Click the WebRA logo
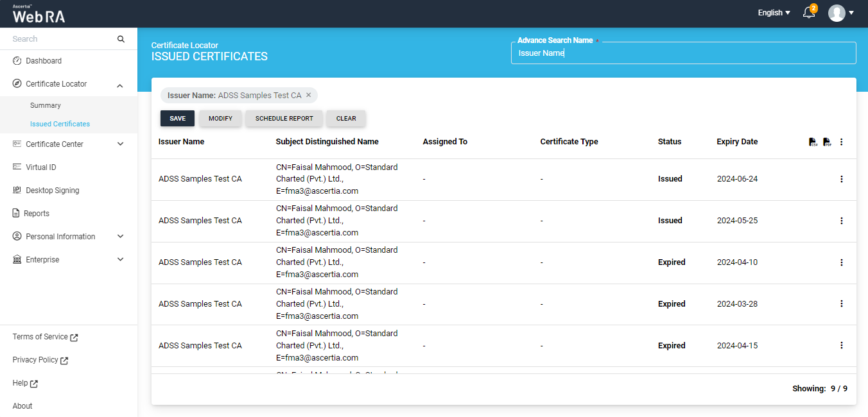The width and height of the screenshot is (868, 417). point(39,14)
